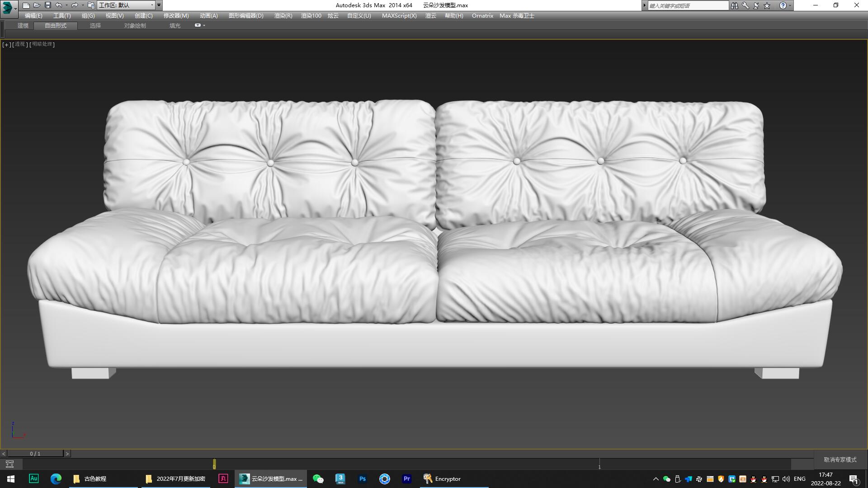Create a new scene with the New Scene icon

pyautogui.click(x=26, y=5)
